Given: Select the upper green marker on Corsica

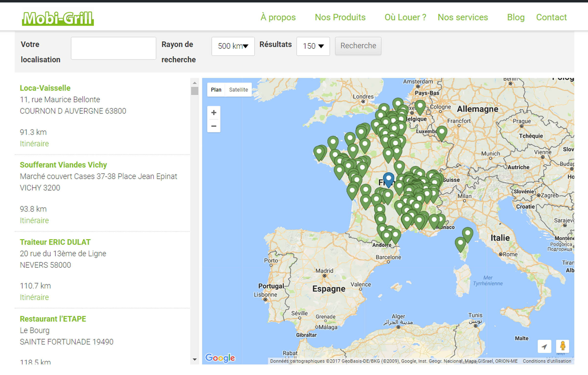Looking at the screenshot, I should tap(467, 235).
